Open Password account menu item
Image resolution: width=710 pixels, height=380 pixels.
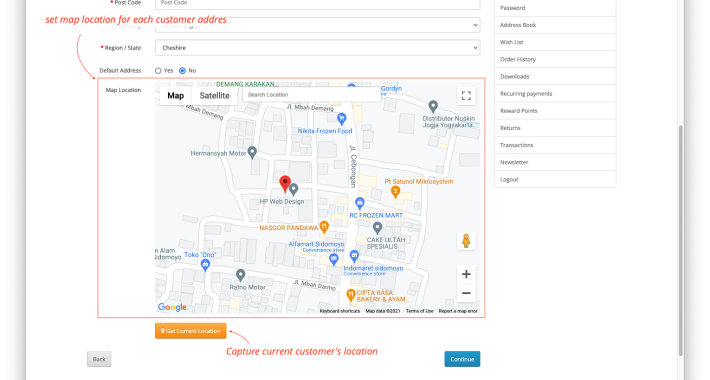click(555, 8)
